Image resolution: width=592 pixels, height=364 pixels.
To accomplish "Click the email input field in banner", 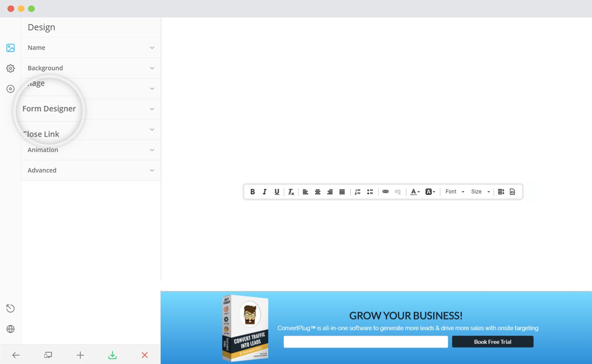I will click(x=366, y=342).
